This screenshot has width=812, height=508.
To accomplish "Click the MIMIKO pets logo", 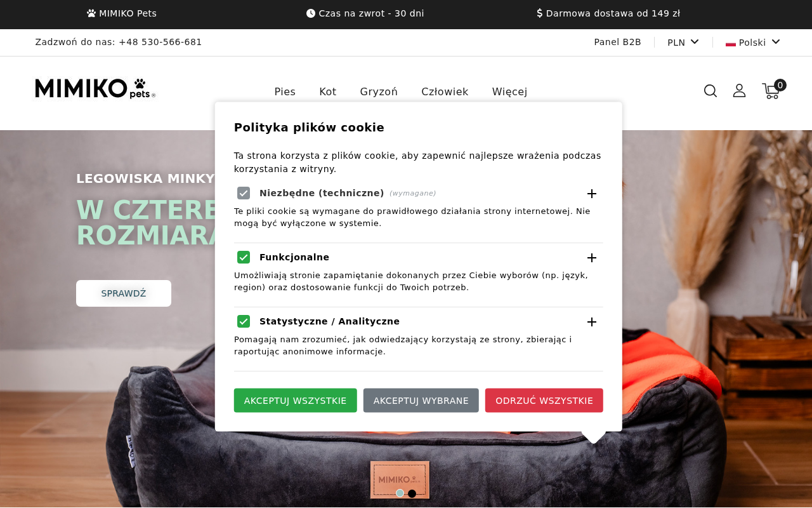I will point(95,89).
